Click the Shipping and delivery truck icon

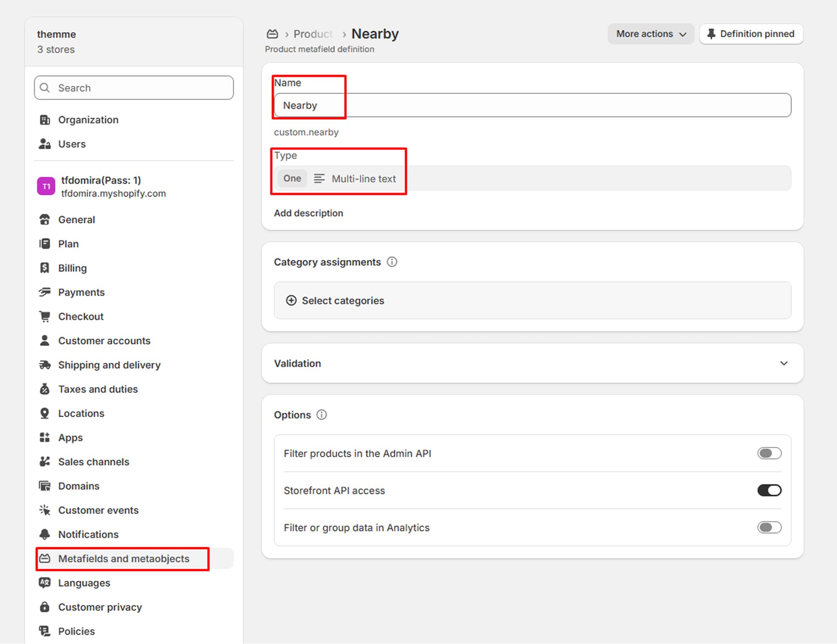coord(45,365)
